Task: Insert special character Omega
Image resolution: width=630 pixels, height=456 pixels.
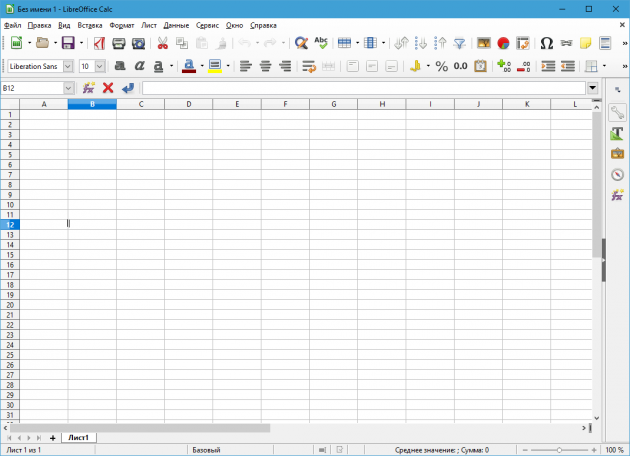Action: (x=546, y=43)
